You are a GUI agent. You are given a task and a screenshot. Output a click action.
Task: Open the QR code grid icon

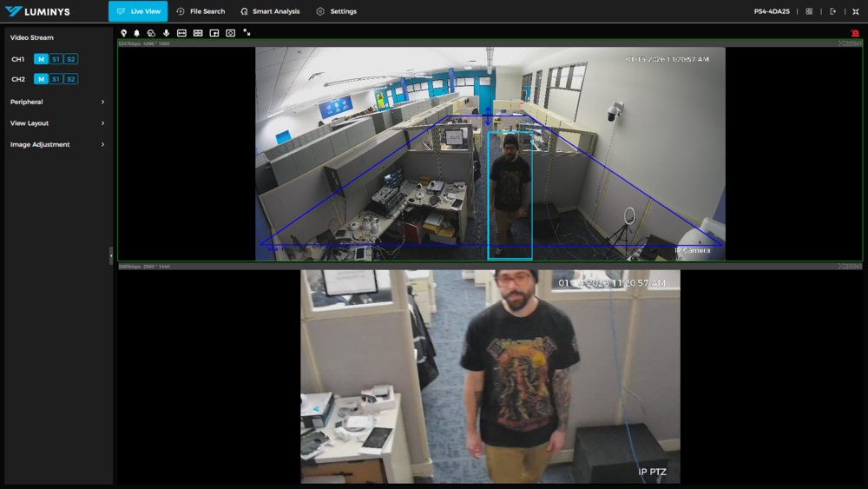[x=809, y=11]
